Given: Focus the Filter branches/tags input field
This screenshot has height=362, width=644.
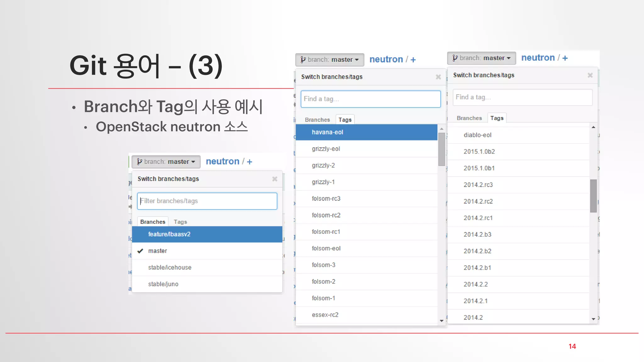Looking at the screenshot, I should (x=207, y=201).
